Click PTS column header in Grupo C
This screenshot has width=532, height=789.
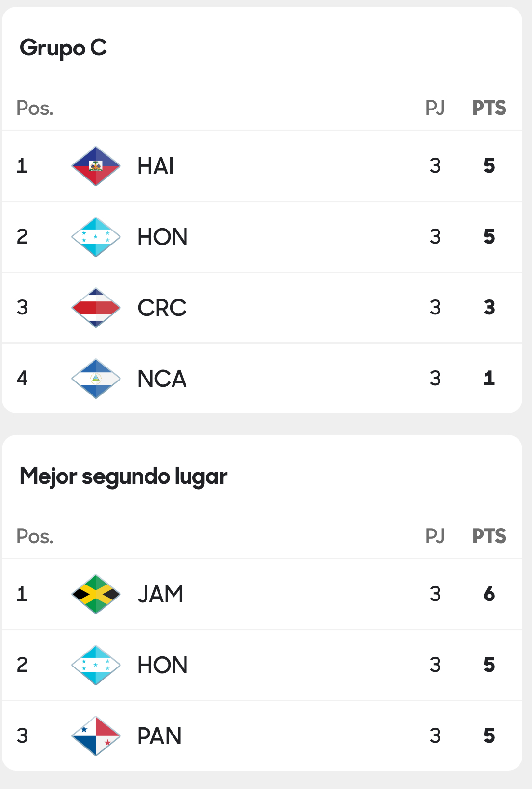(x=489, y=108)
